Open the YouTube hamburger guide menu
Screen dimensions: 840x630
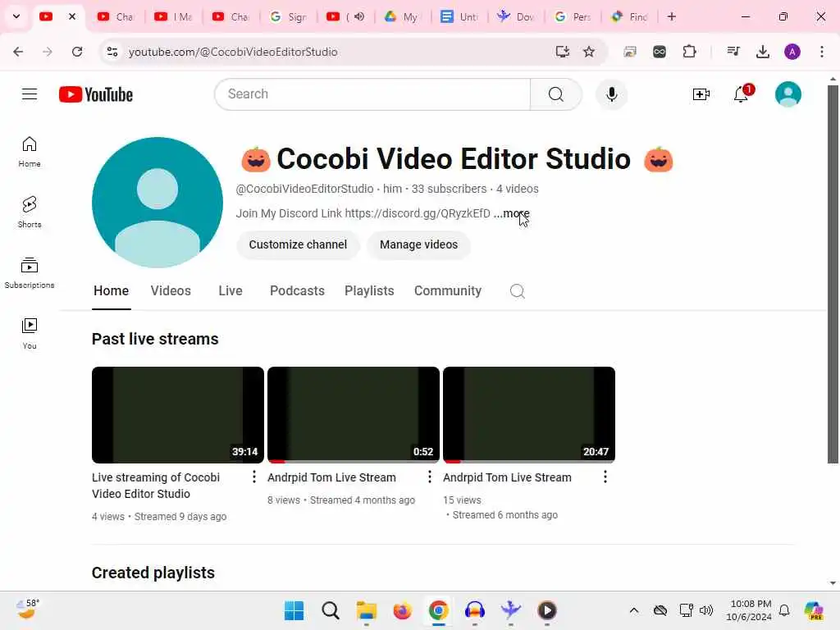tap(30, 94)
